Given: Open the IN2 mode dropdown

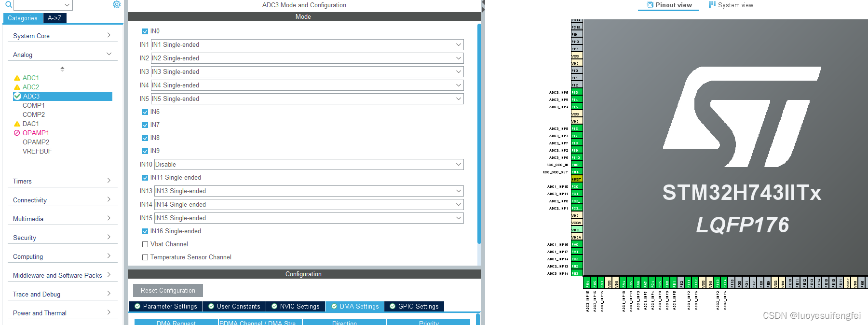Looking at the screenshot, I should pyautogui.click(x=307, y=58).
